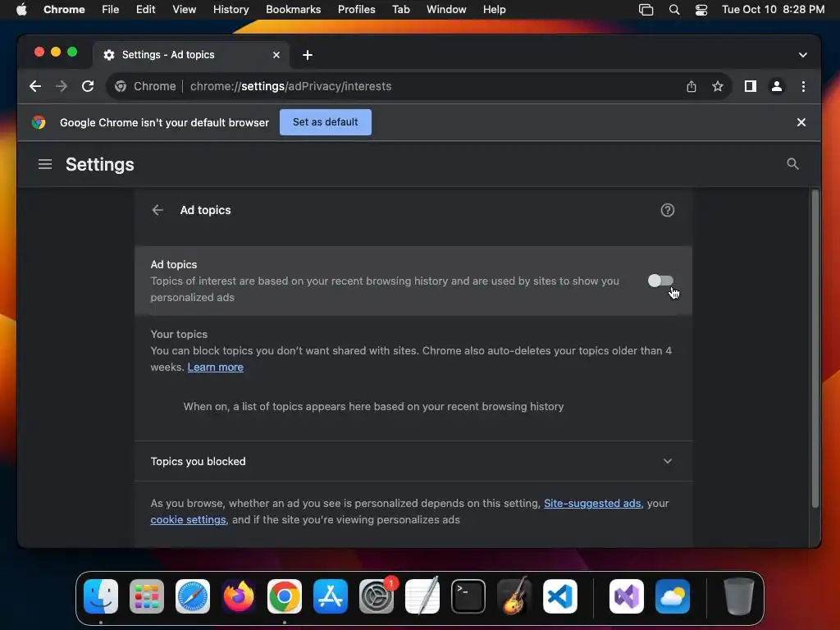This screenshot has width=840, height=630.
Task: Open the History menu
Action: (x=231, y=9)
